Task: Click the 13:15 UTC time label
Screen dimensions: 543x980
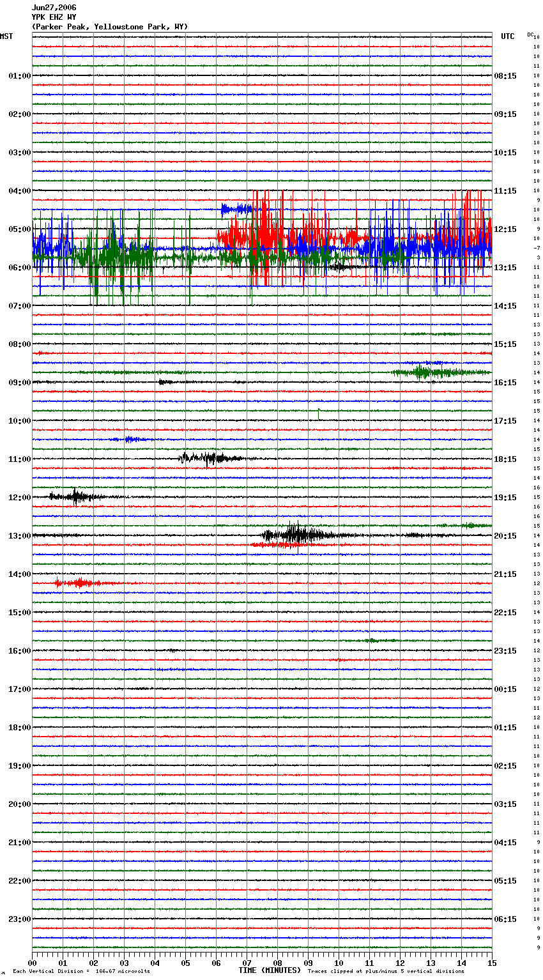Action: pyautogui.click(x=505, y=268)
